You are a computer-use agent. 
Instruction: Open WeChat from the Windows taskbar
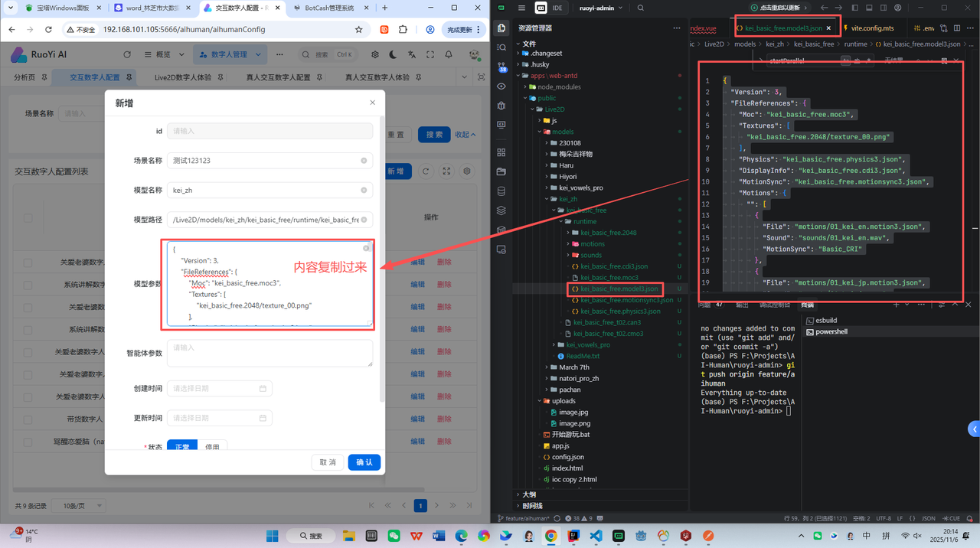tap(394, 536)
